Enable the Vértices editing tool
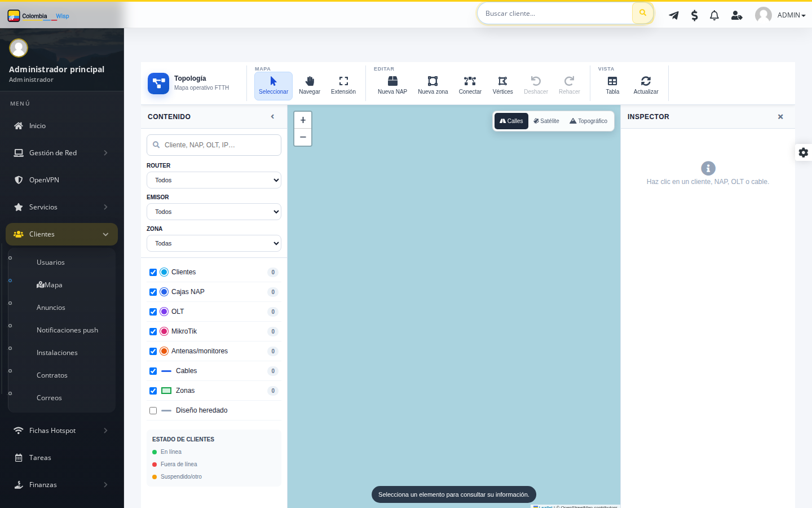812x508 pixels. pos(503,86)
